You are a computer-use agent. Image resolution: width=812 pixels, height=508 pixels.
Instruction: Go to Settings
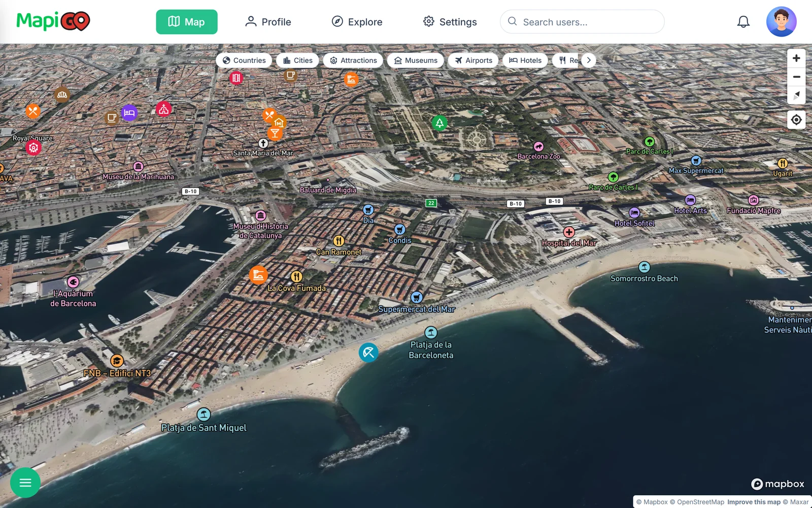tap(450, 22)
